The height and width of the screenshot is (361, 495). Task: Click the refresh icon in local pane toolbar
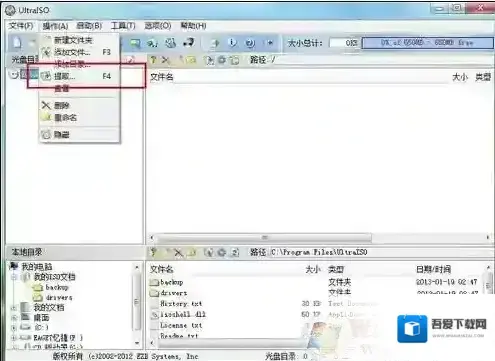click(235, 253)
